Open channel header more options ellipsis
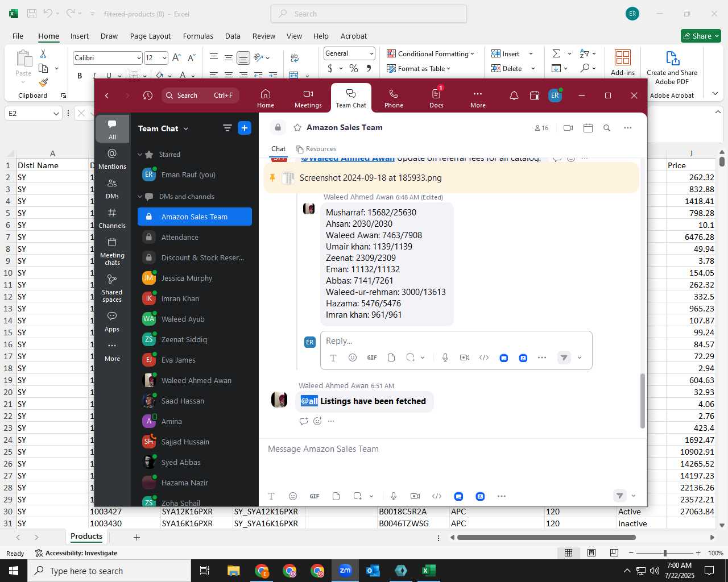The image size is (728, 582). [627, 128]
